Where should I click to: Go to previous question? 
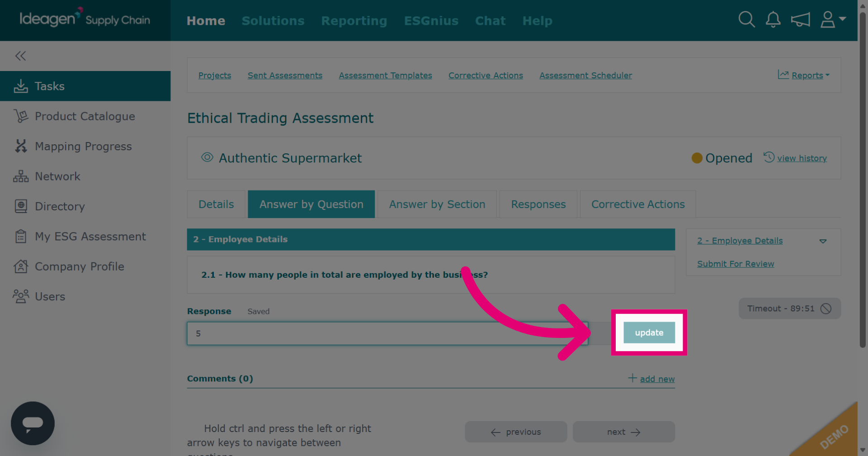[516, 432]
